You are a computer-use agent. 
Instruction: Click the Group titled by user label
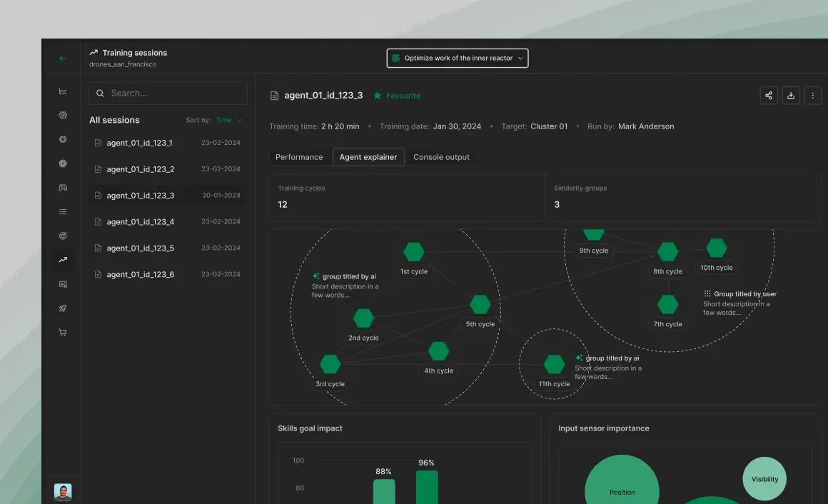coord(745,294)
